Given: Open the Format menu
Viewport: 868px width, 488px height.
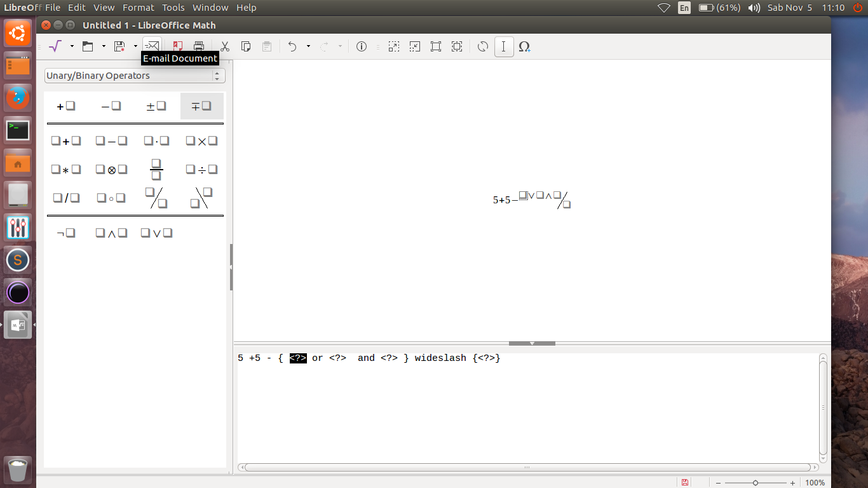Looking at the screenshot, I should pos(139,8).
